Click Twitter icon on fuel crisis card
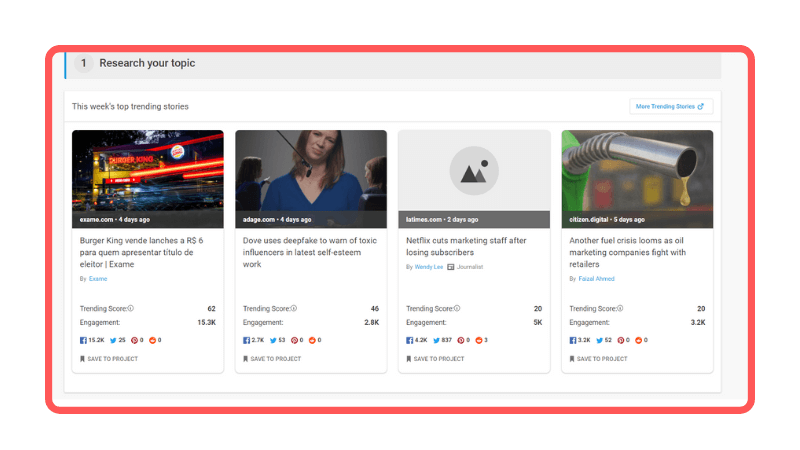The width and height of the screenshot is (800, 450). click(600, 340)
